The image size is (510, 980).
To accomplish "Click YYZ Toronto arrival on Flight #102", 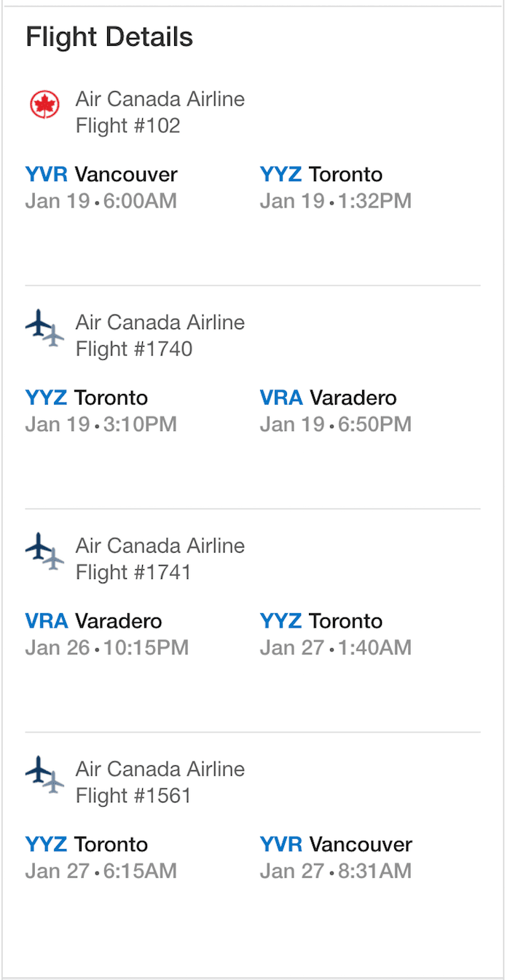I will [321, 175].
